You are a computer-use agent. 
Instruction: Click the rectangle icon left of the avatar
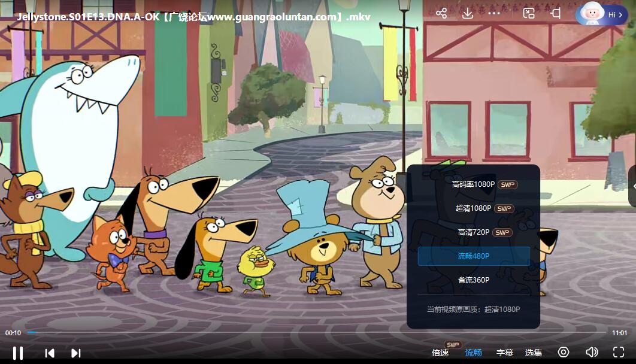click(556, 13)
